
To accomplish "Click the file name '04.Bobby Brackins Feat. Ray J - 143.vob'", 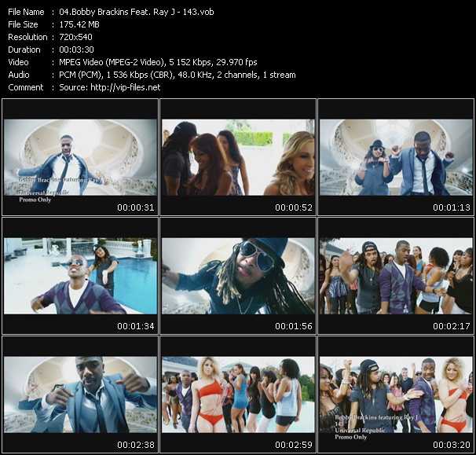I will tap(137, 12).
